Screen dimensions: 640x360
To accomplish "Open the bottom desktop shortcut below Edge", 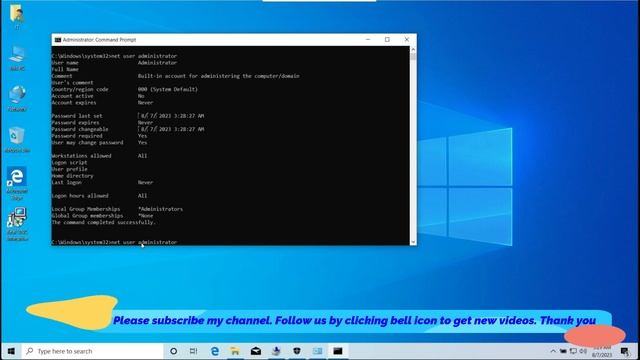I will click(17, 224).
